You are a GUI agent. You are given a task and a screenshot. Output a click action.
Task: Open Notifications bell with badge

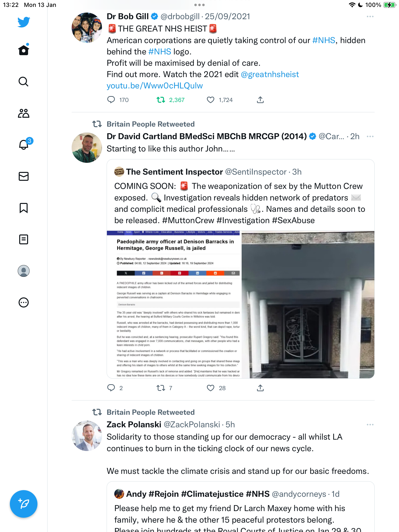click(24, 144)
